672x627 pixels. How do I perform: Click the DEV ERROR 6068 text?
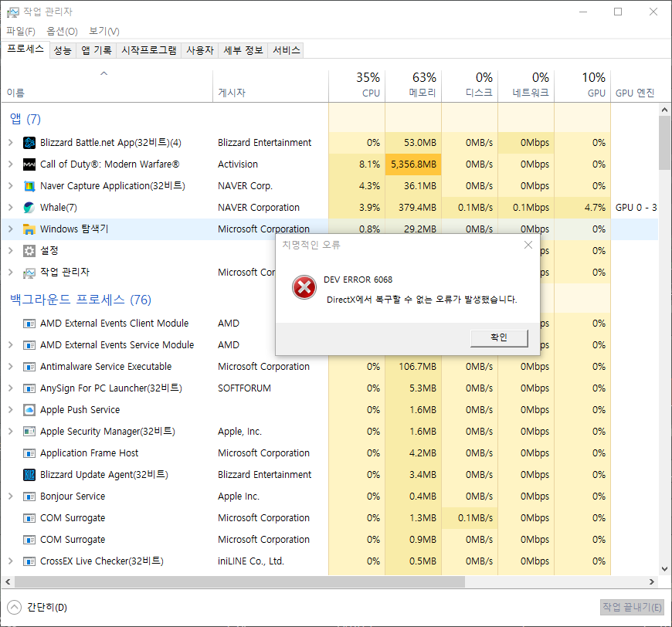tap(358, 280)
